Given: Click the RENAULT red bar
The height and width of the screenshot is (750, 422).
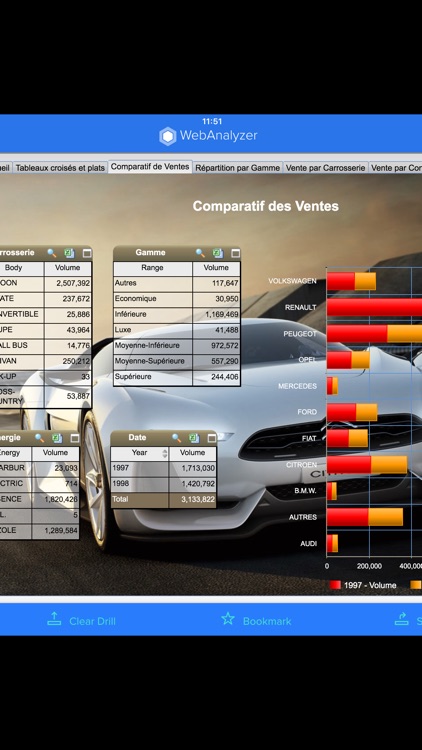Looking at the screenshot, I should tap(374, 307).
